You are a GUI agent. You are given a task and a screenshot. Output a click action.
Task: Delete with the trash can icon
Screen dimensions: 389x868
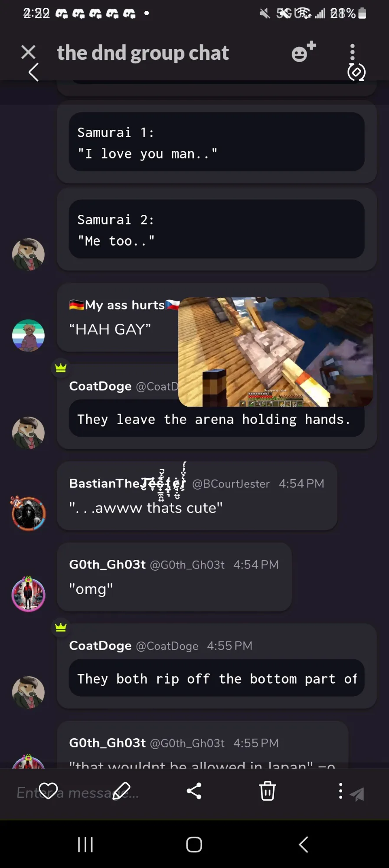(x=267, y=791)
